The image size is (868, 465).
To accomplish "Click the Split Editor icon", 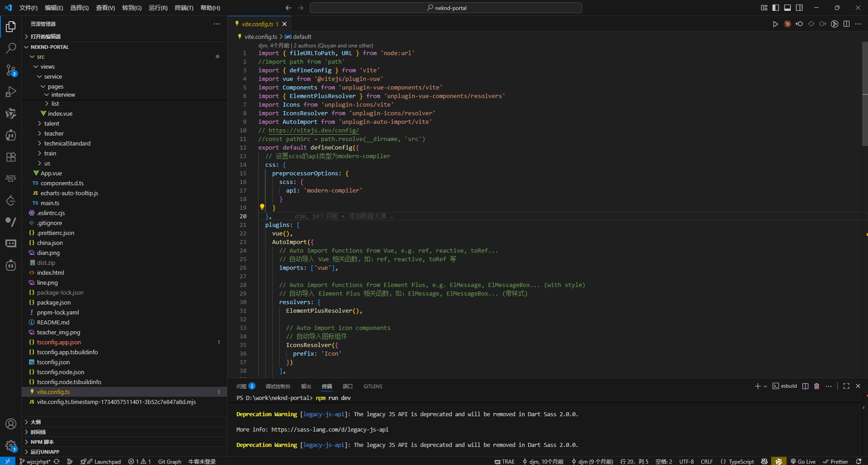I will (x=846, y=24).
